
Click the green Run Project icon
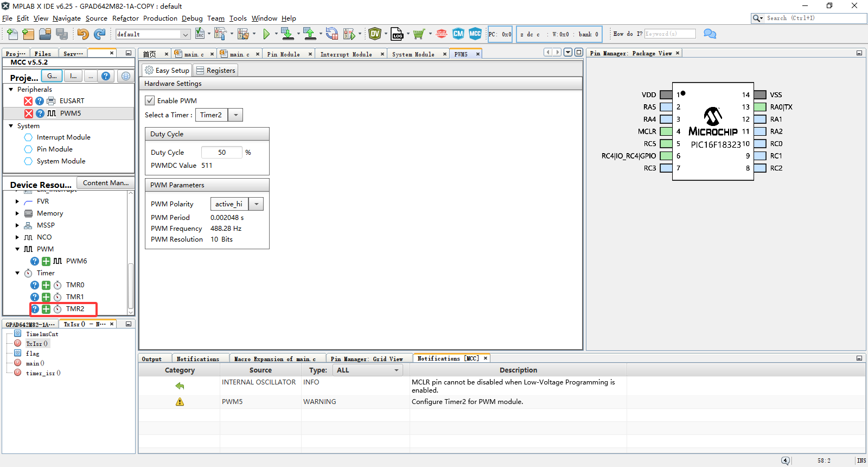point(266,34)
